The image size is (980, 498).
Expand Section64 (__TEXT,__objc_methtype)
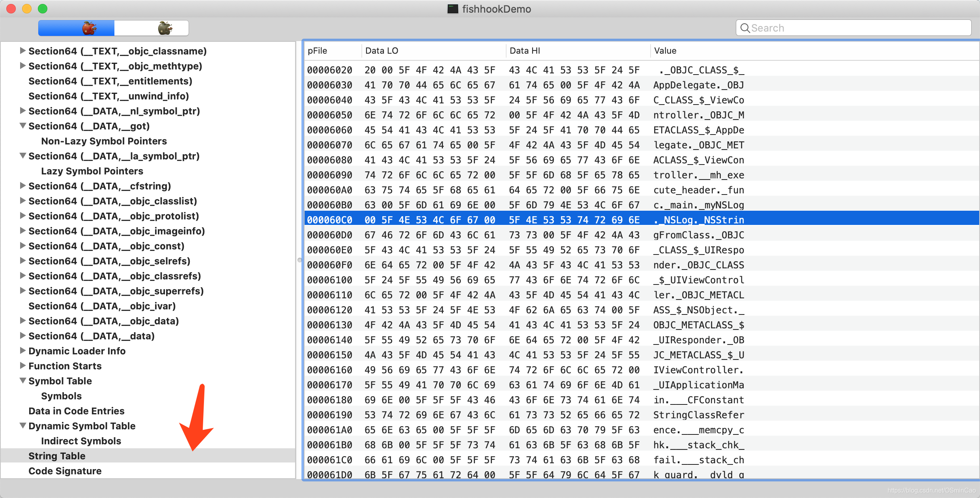tap(23, 66)
